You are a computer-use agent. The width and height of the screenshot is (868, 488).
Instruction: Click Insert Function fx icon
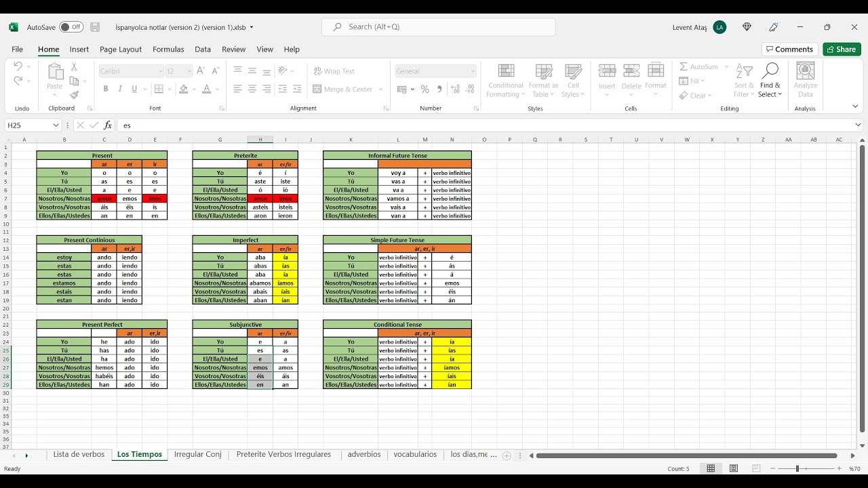coord(107,125)
